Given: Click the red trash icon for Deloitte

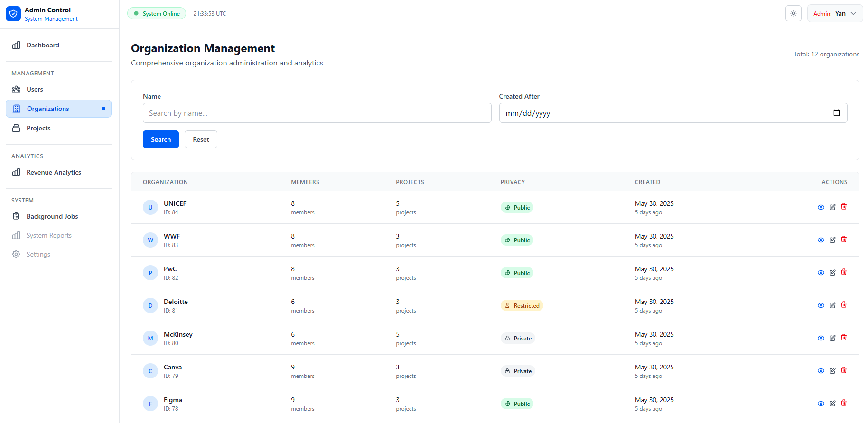Looking at the screenshot, I should tap(844, 305).
